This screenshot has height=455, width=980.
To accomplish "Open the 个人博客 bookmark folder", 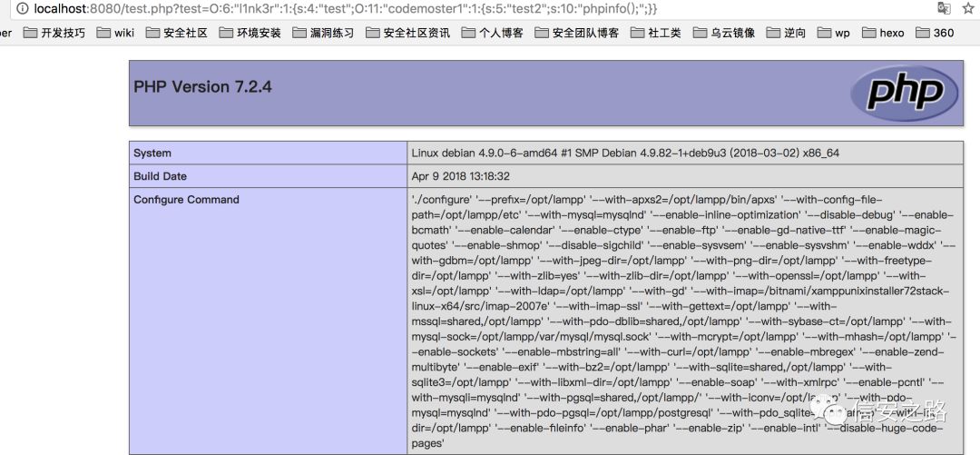I will 493,33.
